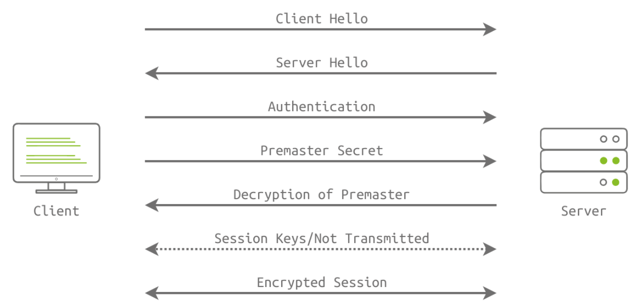Click the "Server" caption under the rack
644x308 pixels.
pyautogui.click(x=583, y=211)
